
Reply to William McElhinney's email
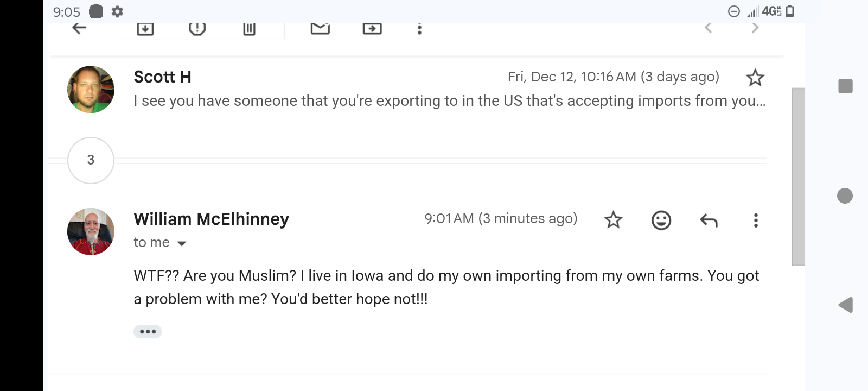[709, 220]
